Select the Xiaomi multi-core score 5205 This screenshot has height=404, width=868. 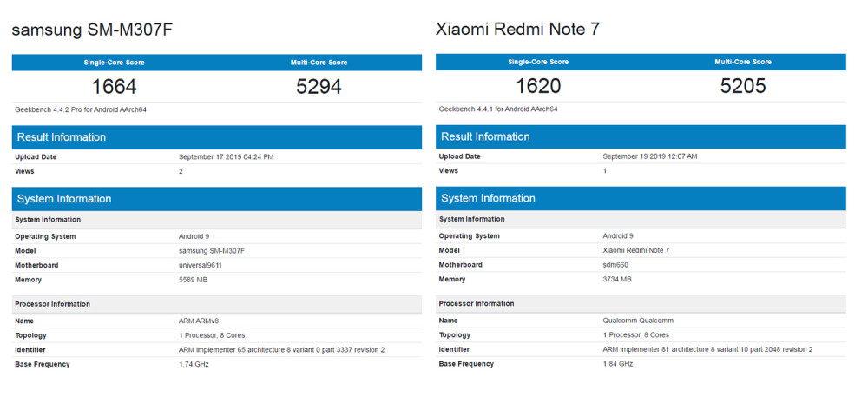tap(743, 86)
